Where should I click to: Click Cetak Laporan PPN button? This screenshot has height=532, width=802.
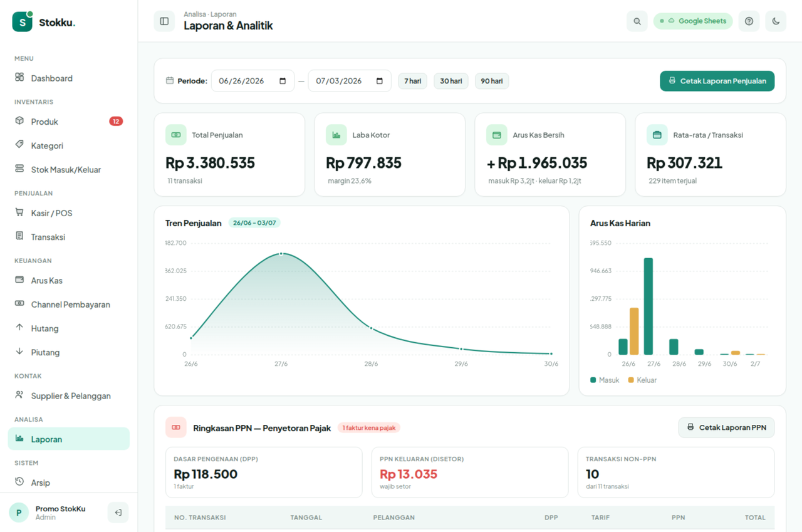[726, 427]
